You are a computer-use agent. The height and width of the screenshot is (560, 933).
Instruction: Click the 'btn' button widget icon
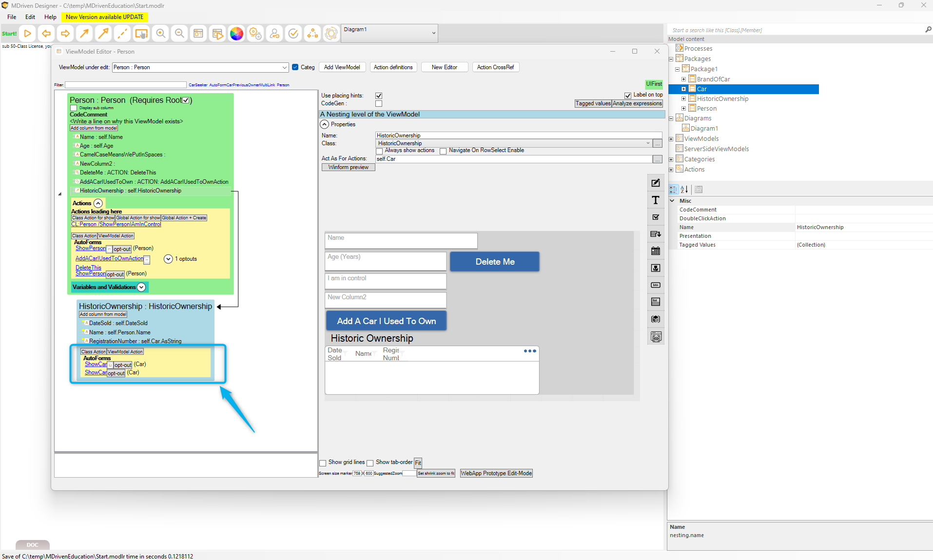656,285
